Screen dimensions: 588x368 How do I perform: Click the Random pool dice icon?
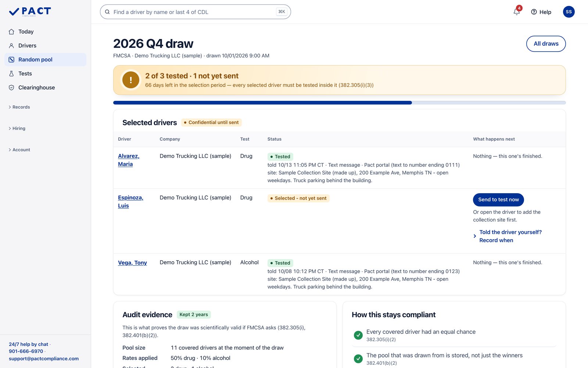[11, 60]
